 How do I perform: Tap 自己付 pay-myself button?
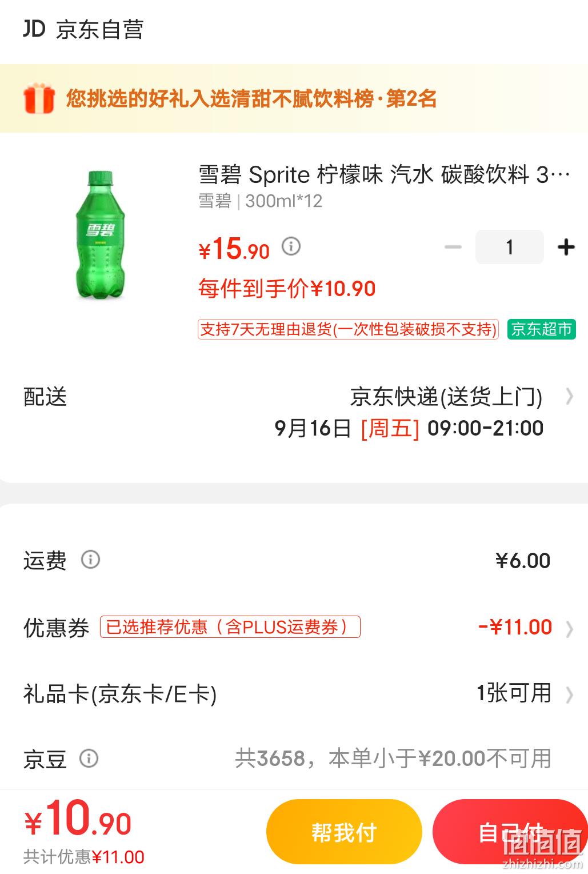click(510, 832)
